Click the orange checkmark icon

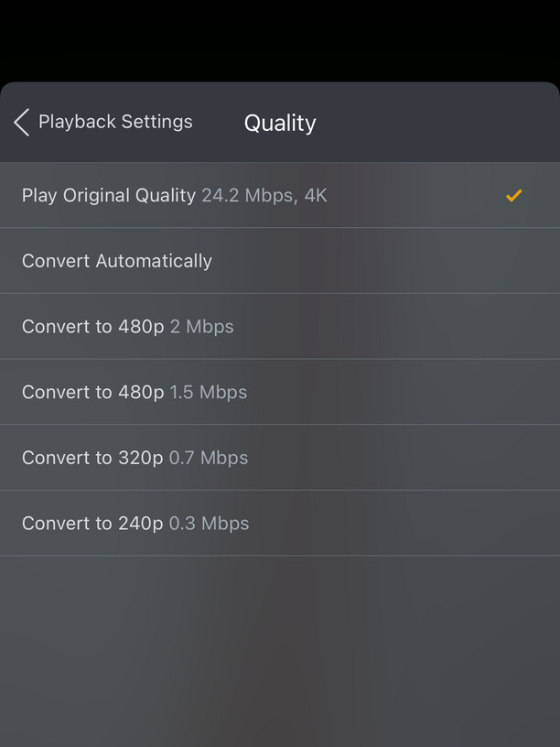point(514,195)
